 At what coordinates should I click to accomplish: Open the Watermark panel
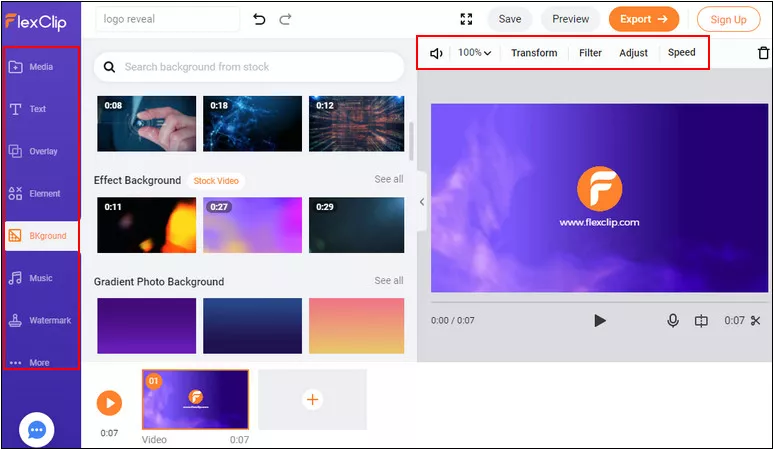(x=40, y=320)
